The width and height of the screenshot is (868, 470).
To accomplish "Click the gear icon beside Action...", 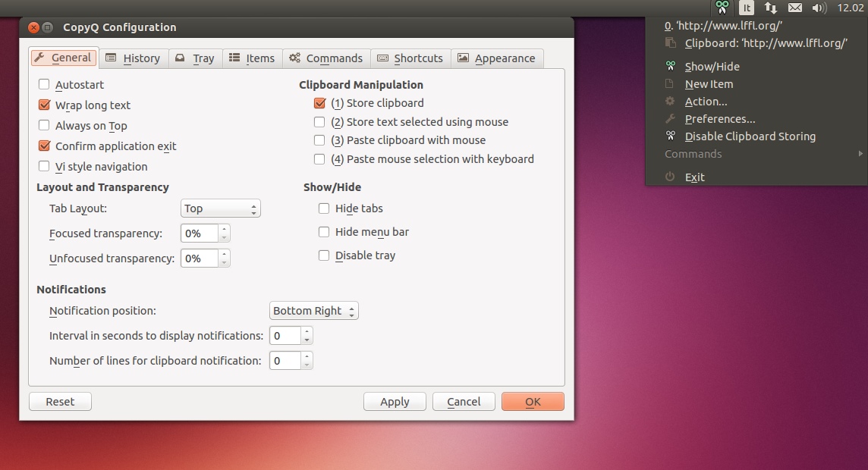I will [x=670, y=101].
